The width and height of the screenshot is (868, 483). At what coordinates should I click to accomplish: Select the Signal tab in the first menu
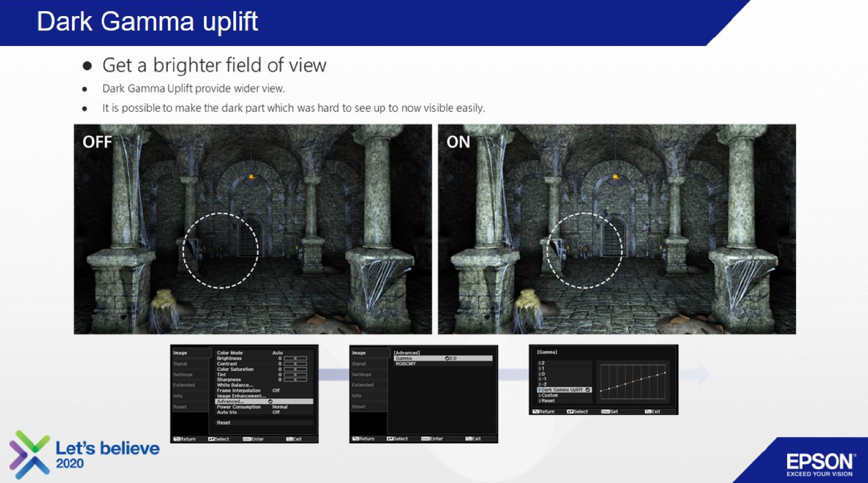click(x=181, y=364)
